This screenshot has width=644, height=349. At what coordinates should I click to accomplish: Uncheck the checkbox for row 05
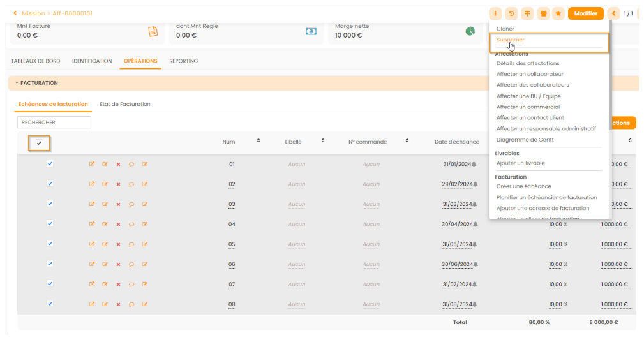pos(50,244)
